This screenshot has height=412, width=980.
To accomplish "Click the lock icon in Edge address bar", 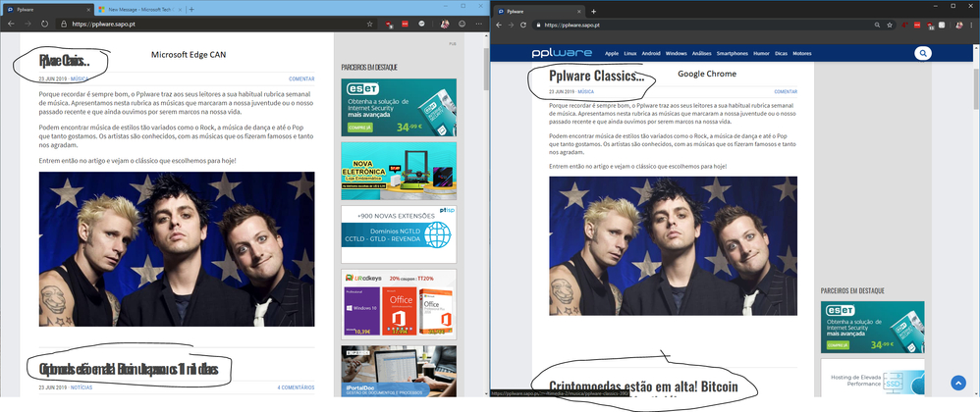I will [63, 25].
